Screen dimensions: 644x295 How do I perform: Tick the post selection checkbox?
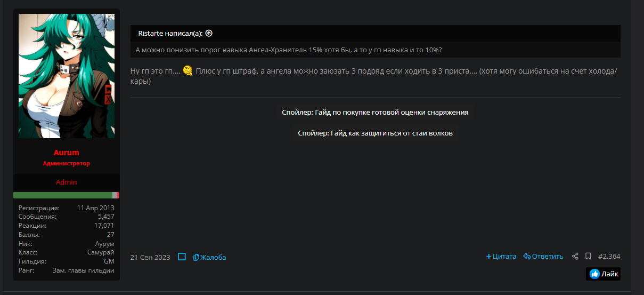point(182,257)
